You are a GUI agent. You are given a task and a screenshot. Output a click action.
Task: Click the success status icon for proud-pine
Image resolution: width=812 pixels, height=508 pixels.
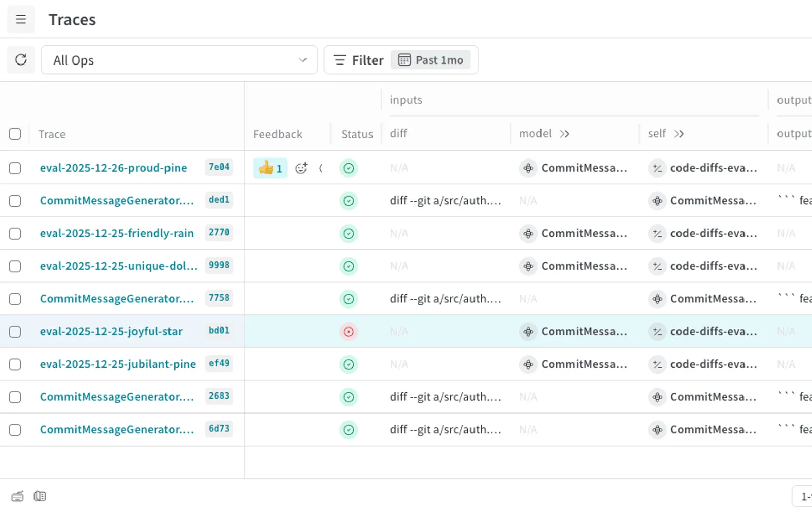pyautogui.click(x=349, y=168)
